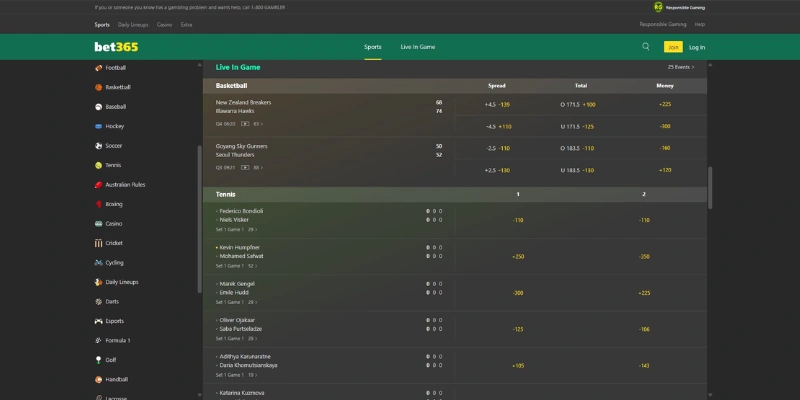
Task: Open search with the magnifier icon
Action: [x=645, y=46]
